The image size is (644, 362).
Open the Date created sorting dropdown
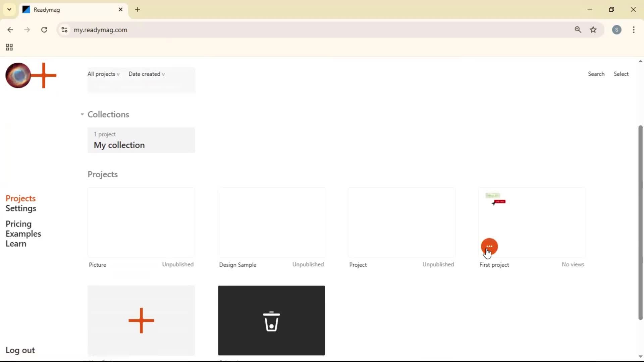click(147, 74)
